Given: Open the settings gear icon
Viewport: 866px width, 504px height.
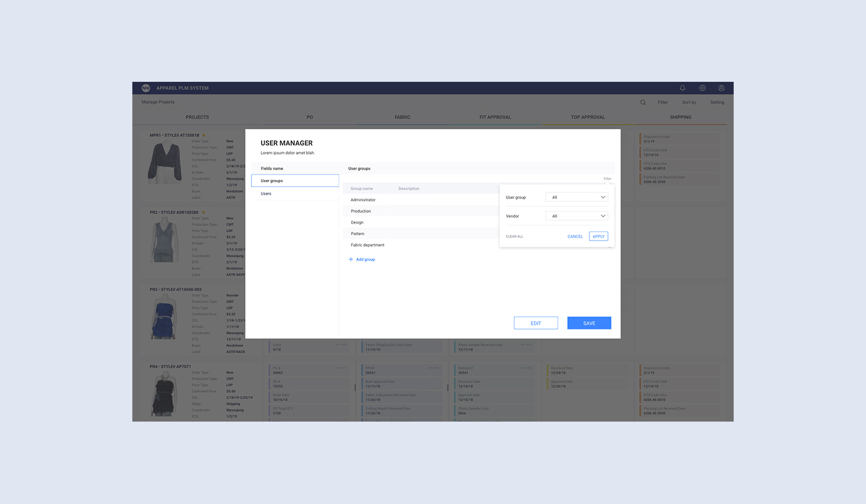Looking at the screenshot, I should tap(702, 88).
